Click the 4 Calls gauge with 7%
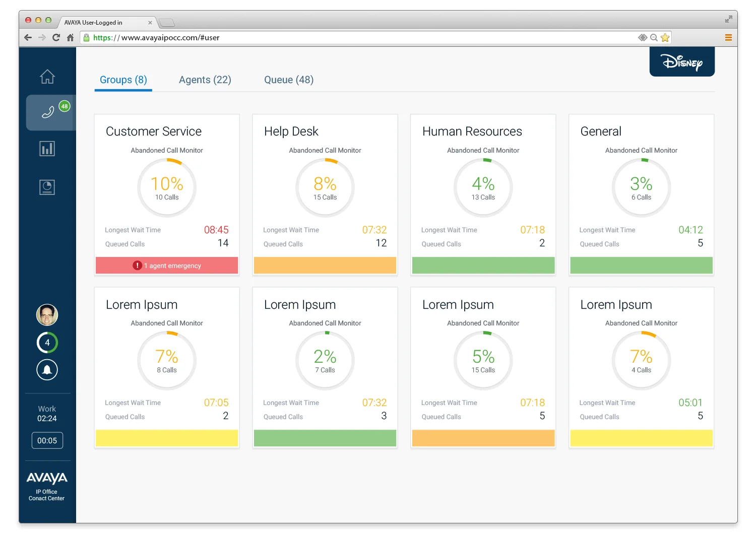This screenshot has width=756, height=539. click(x=642, y=361)
